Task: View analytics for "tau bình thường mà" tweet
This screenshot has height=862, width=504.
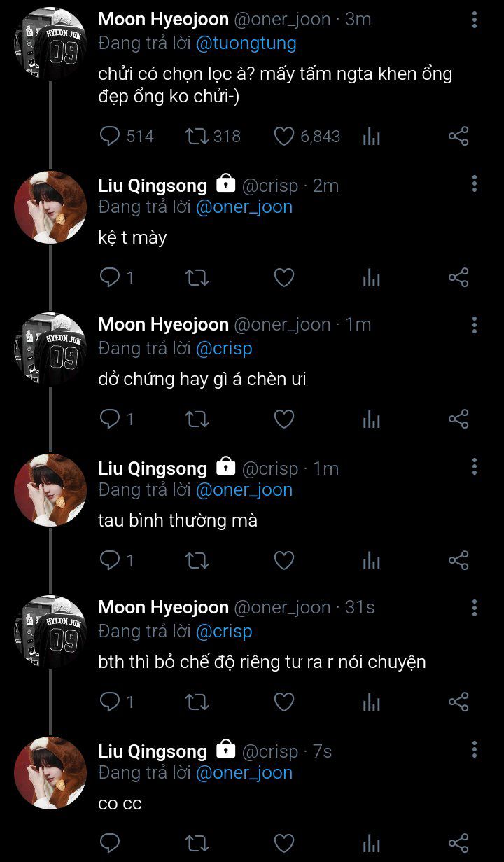Action: (371, 561)
